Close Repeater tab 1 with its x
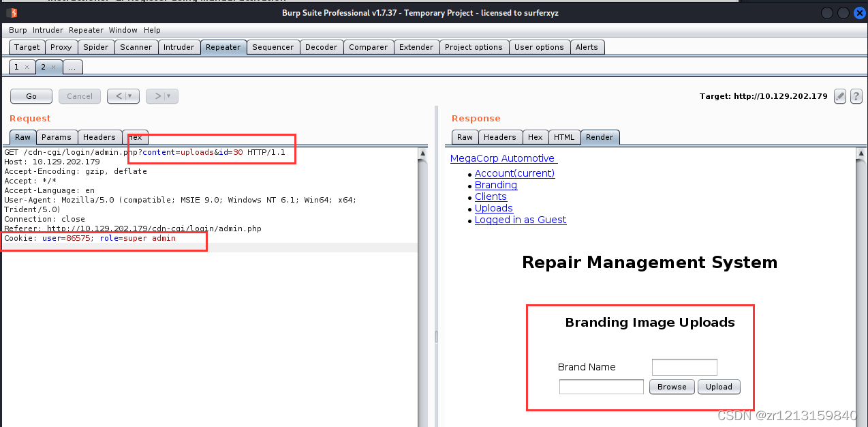The image size is (868, 427). click(27, 67)
